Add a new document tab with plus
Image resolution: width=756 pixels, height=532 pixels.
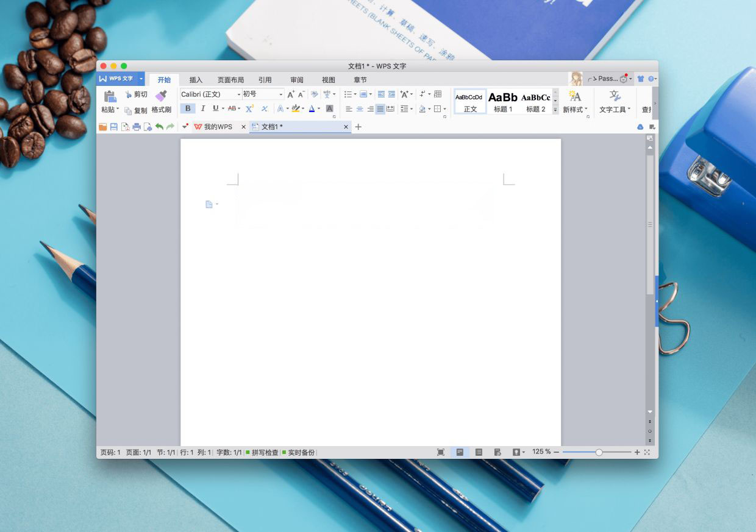click(x=358, y=127)
